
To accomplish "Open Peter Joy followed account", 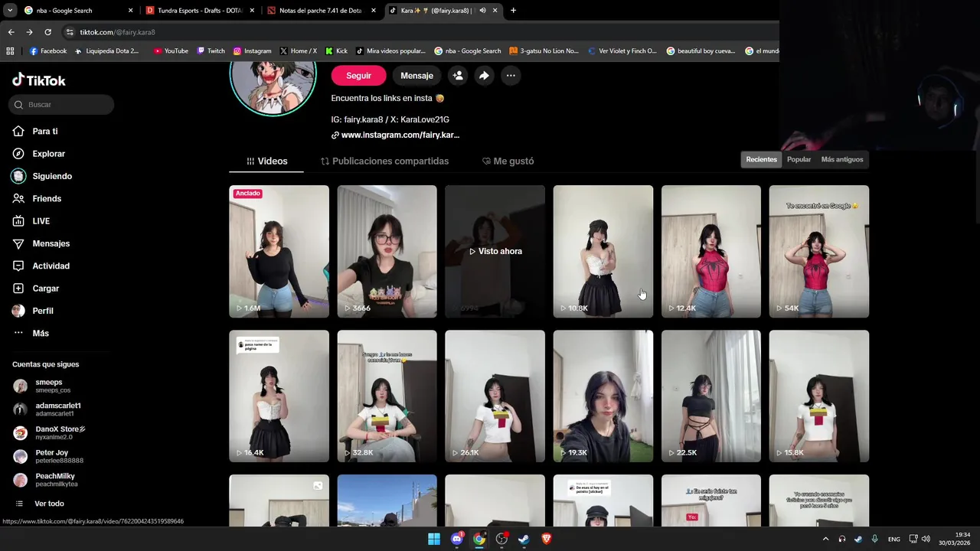I will pos(49,456).
